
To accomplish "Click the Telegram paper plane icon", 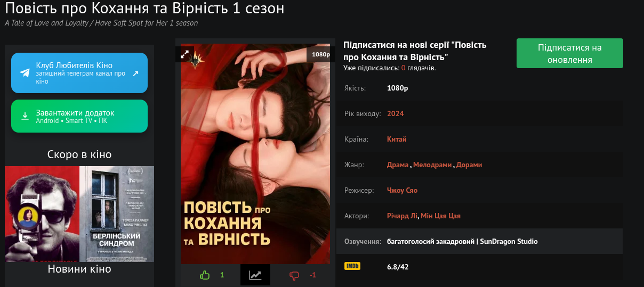I will tap(25, 73).
